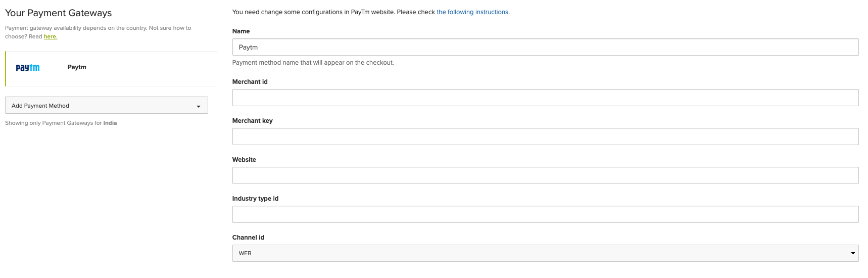The height and width of the screenshot is (278, 868).
Task: Focus the Industry type id field
Action: tap(545, 214)
